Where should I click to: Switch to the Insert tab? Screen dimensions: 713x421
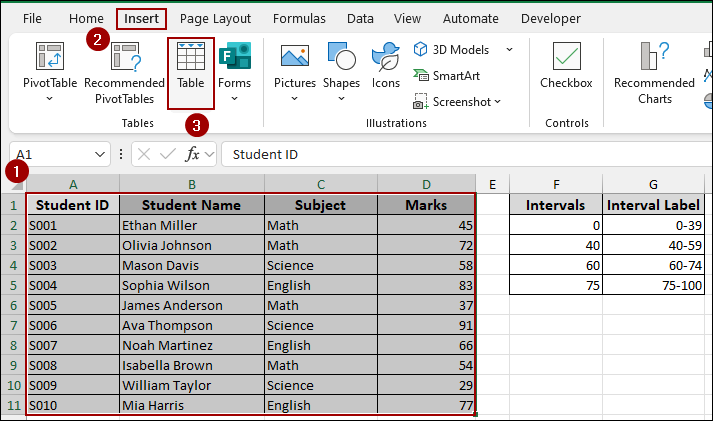tap(141, 19)
